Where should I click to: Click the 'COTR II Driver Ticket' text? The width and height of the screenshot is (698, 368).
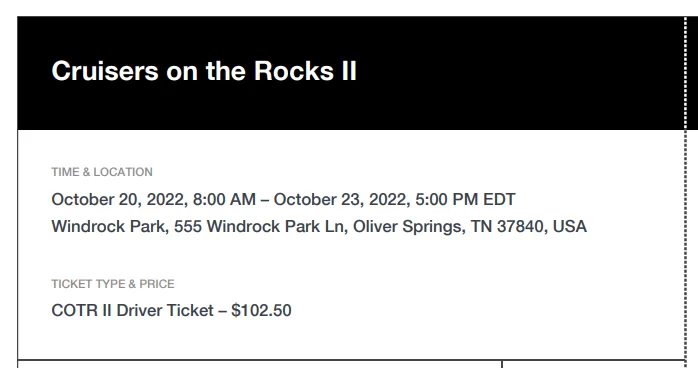[x=132, y=310]
